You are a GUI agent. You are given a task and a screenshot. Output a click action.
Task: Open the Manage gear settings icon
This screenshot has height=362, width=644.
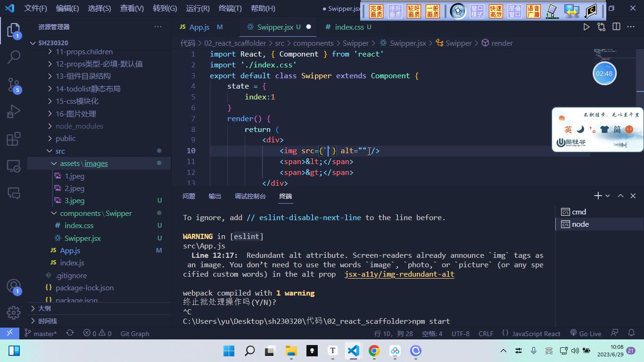(14, 313)
